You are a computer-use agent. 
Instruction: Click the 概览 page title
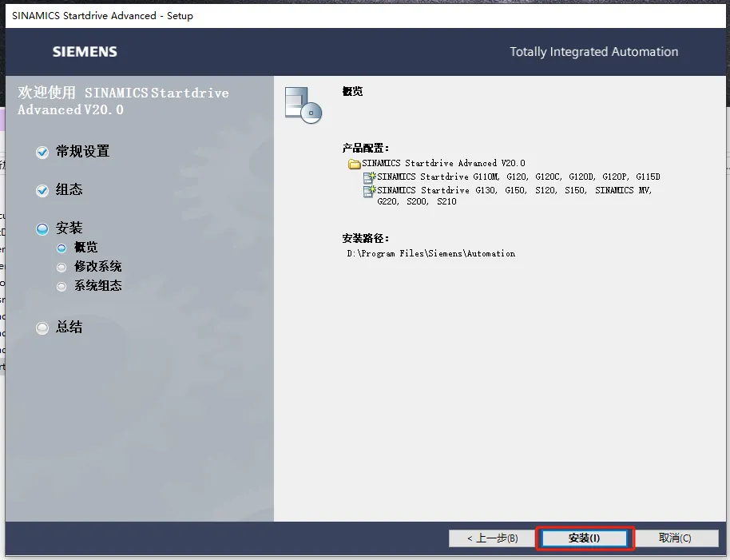(352, 92)
